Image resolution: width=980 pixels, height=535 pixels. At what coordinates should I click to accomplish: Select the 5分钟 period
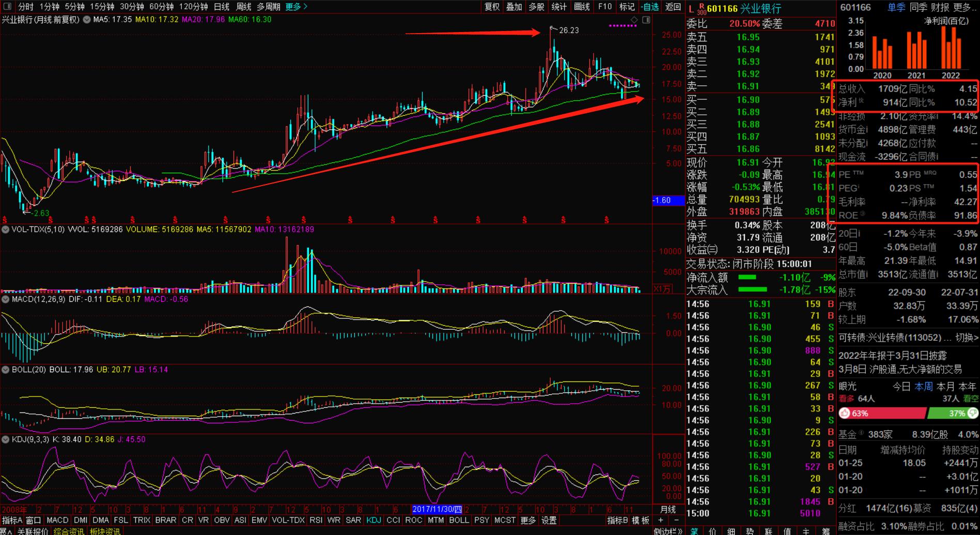tap(75, 7)
